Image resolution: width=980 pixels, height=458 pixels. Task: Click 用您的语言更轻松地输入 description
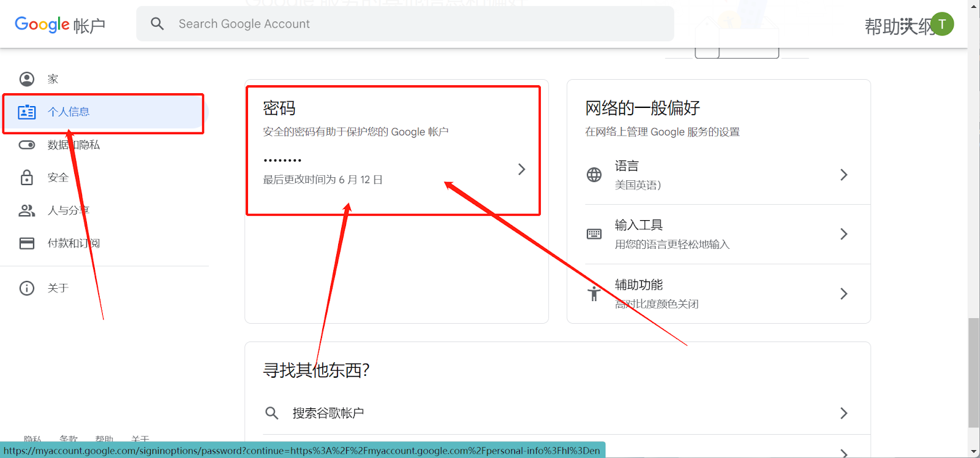(x=672, y=245)
